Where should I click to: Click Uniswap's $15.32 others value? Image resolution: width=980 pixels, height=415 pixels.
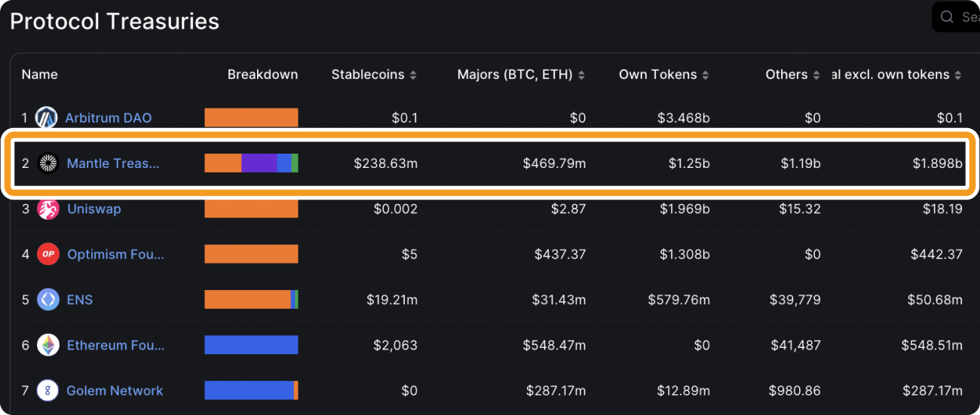pos(801,209)
